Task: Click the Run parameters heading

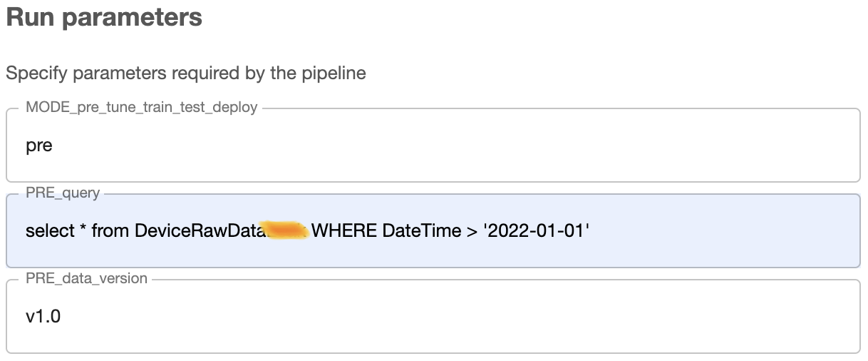Action: pyautogui.click(x=104, y=17)
